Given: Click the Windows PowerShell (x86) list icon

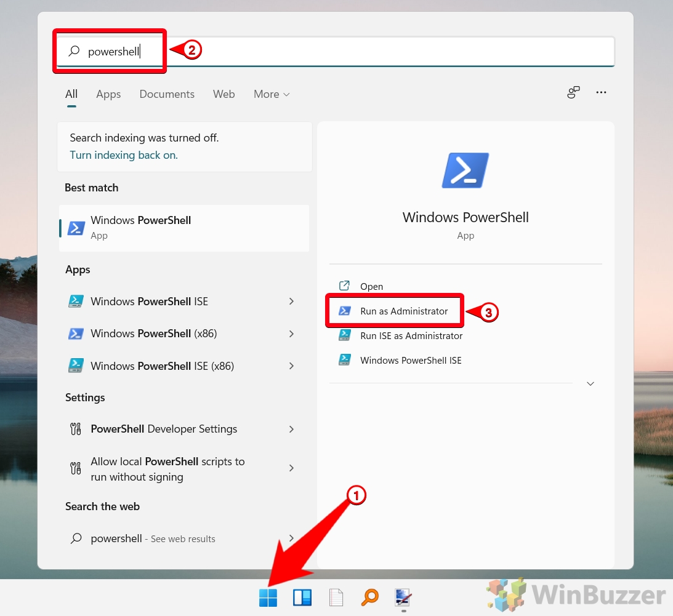Looking at the screenshot, I should point(76,334).
